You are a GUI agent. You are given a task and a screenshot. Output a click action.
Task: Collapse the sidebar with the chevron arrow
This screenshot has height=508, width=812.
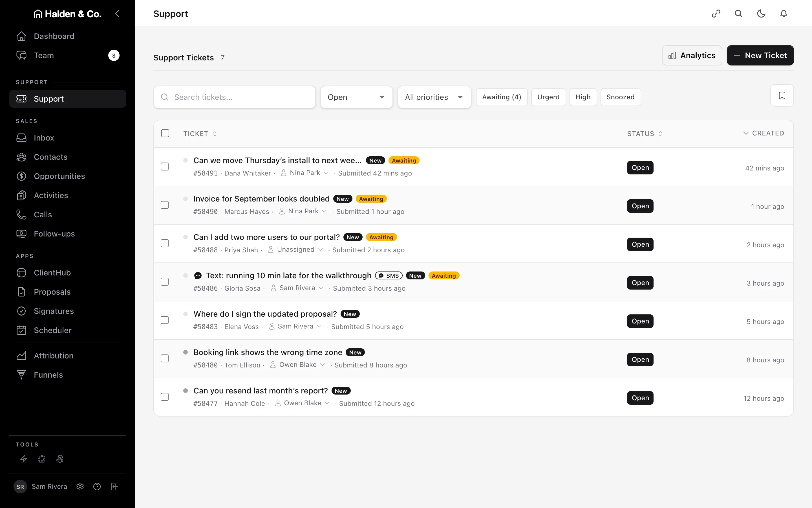(x=118, y=14)
